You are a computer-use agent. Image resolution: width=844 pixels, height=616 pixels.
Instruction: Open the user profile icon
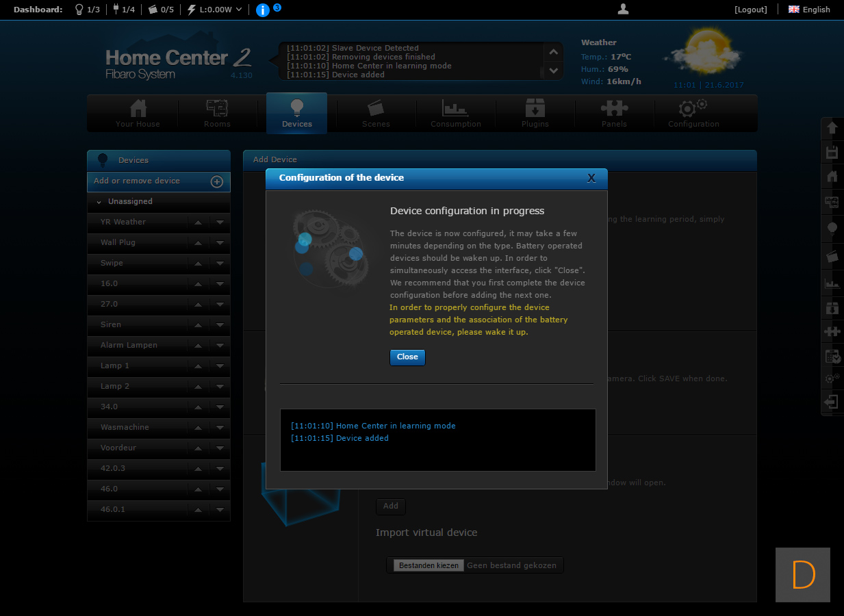[x=623, y=9]
